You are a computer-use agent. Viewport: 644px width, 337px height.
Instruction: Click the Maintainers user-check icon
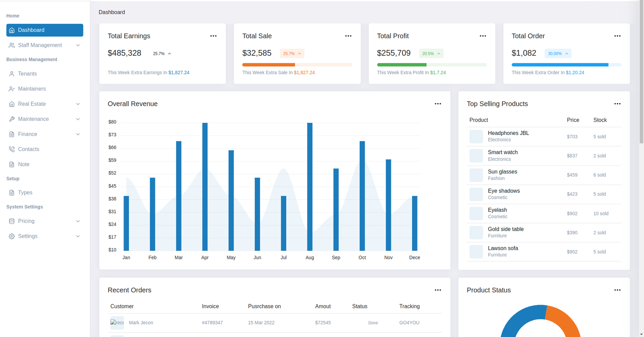tap(12, 89)
